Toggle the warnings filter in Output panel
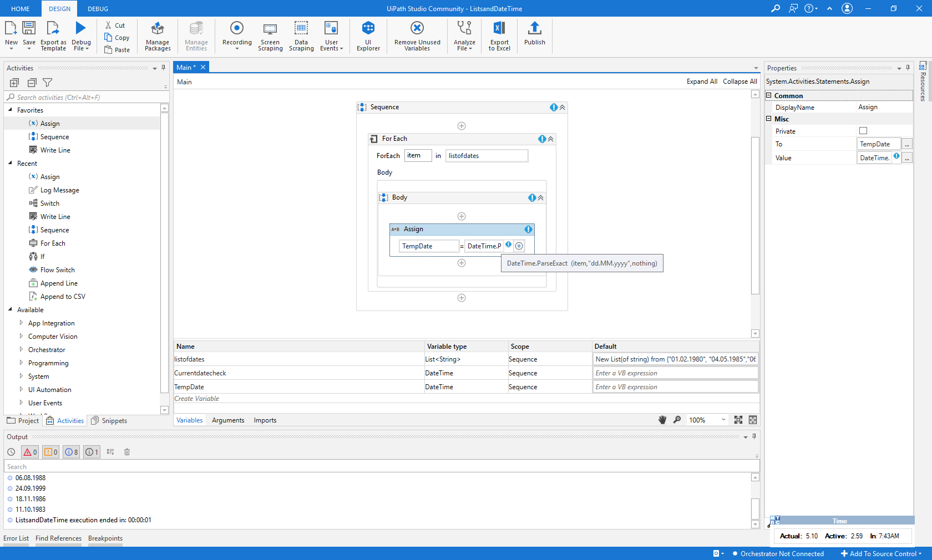This screenshot has height=560, width=932. (51, 452)
